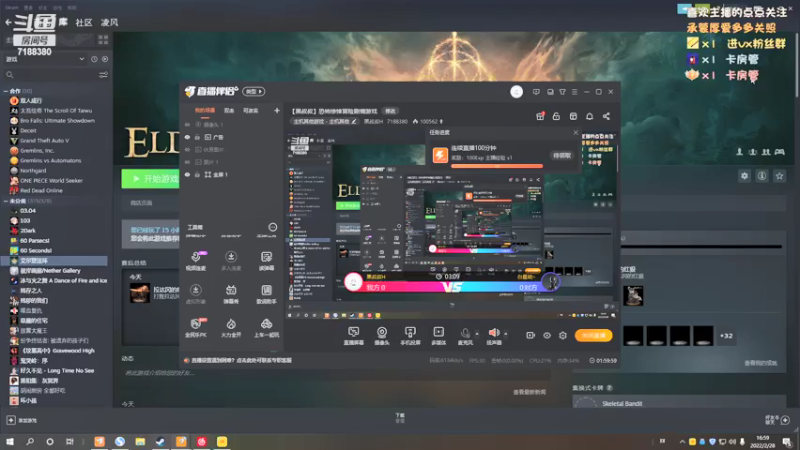Open the share icon in stream header
The width and height of the screenshot is (800, 450).
(606, 116)
